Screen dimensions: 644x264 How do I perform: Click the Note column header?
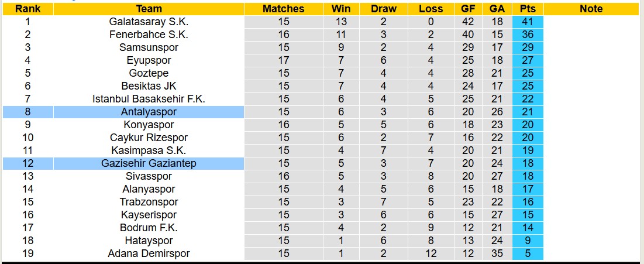pos(591,9)
